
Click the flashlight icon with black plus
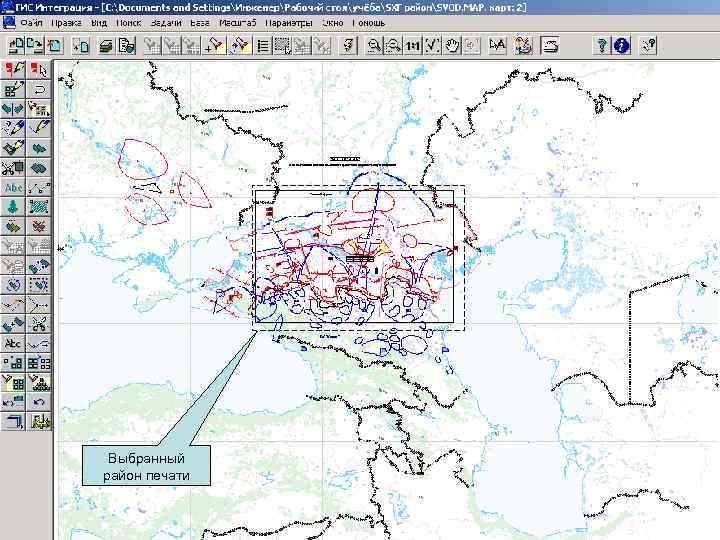pos(214,45)
